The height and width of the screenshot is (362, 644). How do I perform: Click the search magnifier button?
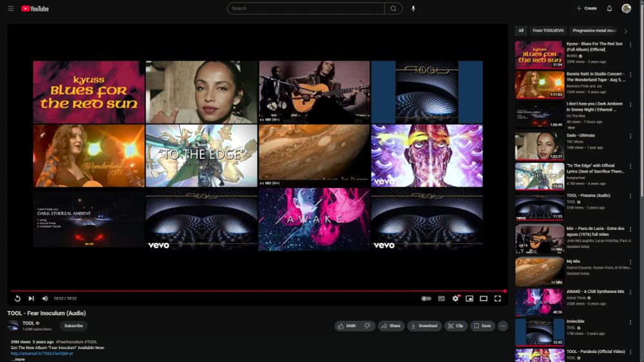(393, 8)
